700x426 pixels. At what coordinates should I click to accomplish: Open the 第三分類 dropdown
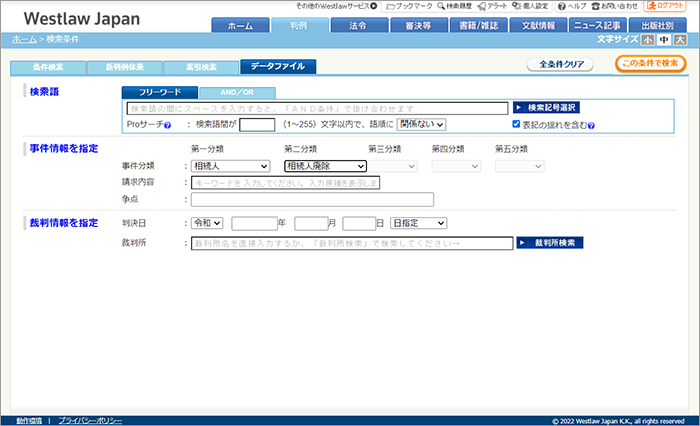coord(393,166)
